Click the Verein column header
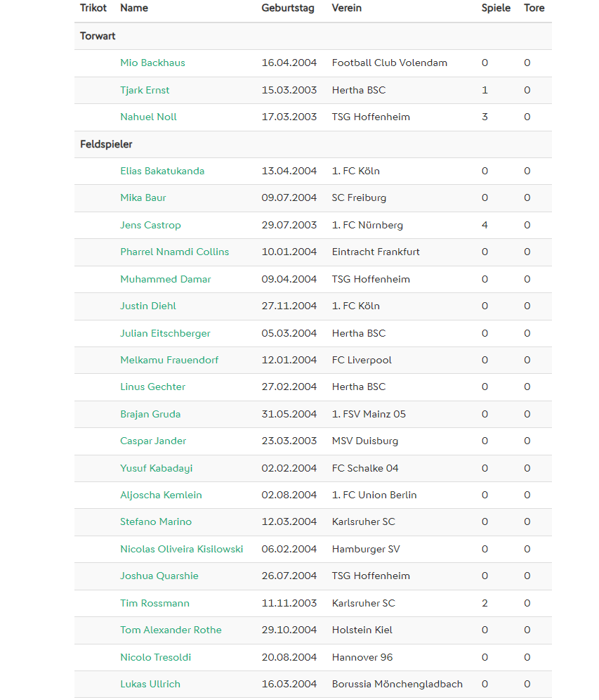The height and width of the screenshot is (700, 599). [x=347, y=8]
